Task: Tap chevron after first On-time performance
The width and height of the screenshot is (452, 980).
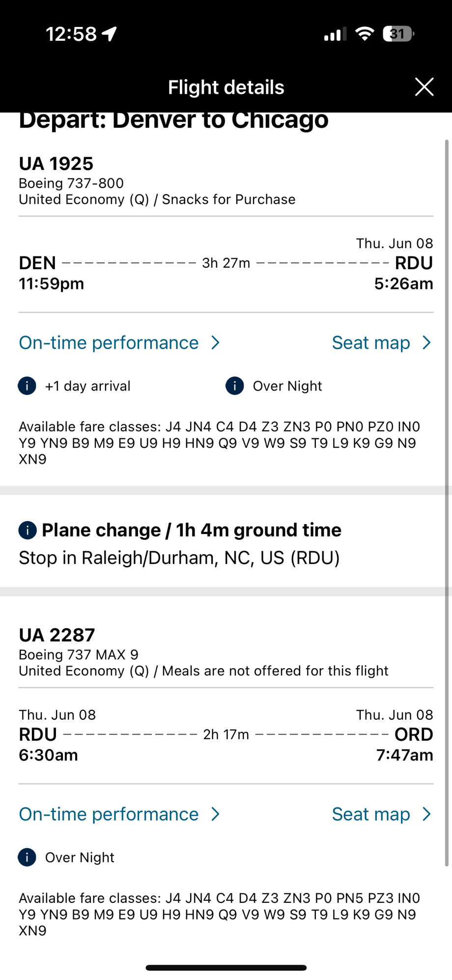Action: point(215,343)
